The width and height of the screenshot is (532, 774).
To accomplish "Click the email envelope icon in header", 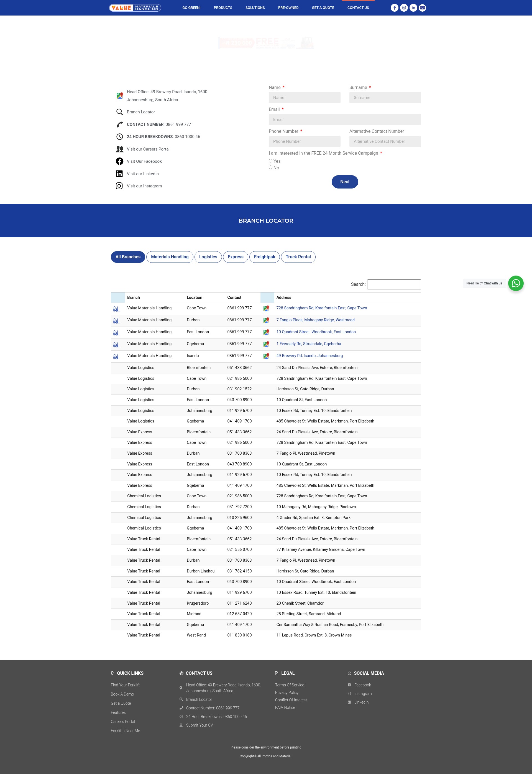I will (422, 8).
